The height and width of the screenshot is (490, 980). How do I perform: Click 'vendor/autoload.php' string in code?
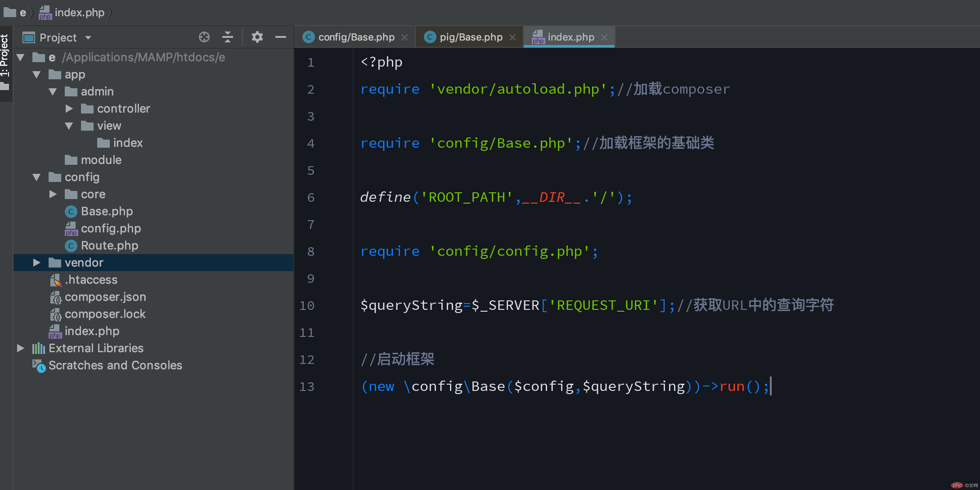coord(518,89)
